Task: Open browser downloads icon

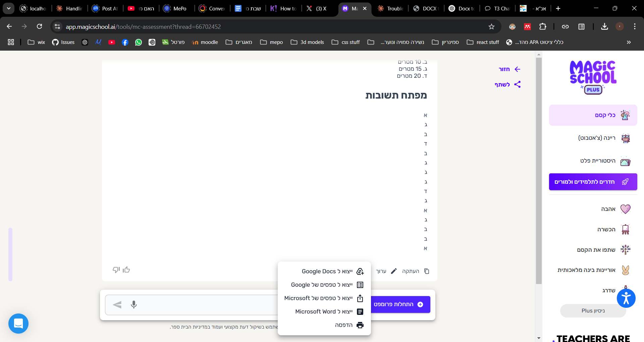Action: click(x=604, y=26)
